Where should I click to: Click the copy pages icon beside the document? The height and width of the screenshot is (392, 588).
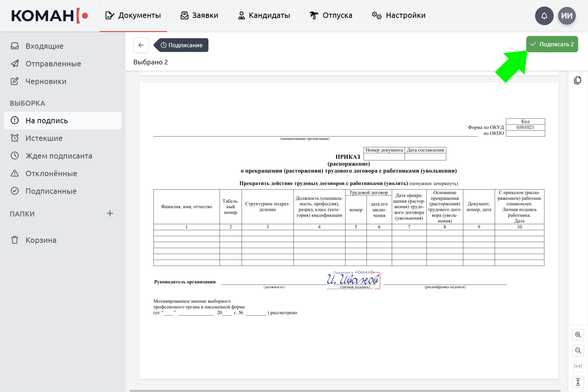coord(577,80)
